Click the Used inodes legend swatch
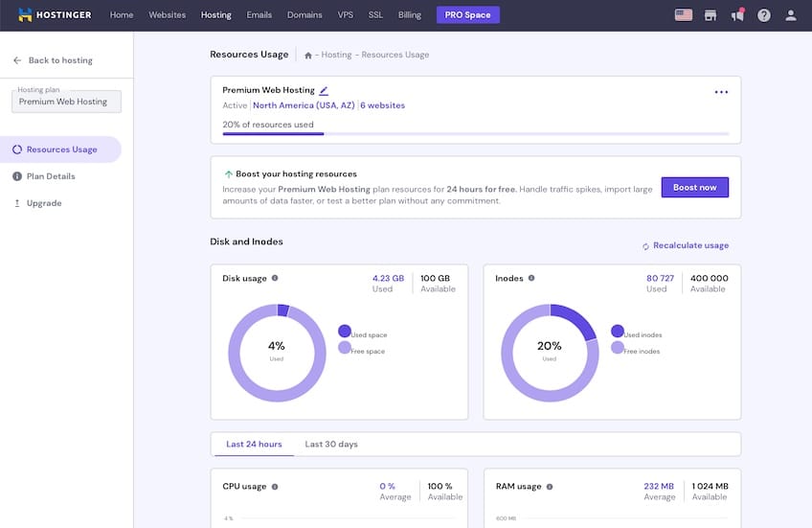 tap(618, 331)
